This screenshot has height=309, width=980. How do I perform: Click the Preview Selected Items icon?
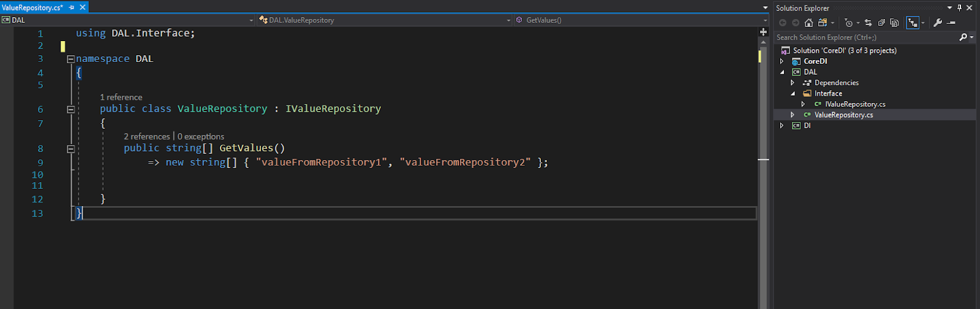(951, 23)
